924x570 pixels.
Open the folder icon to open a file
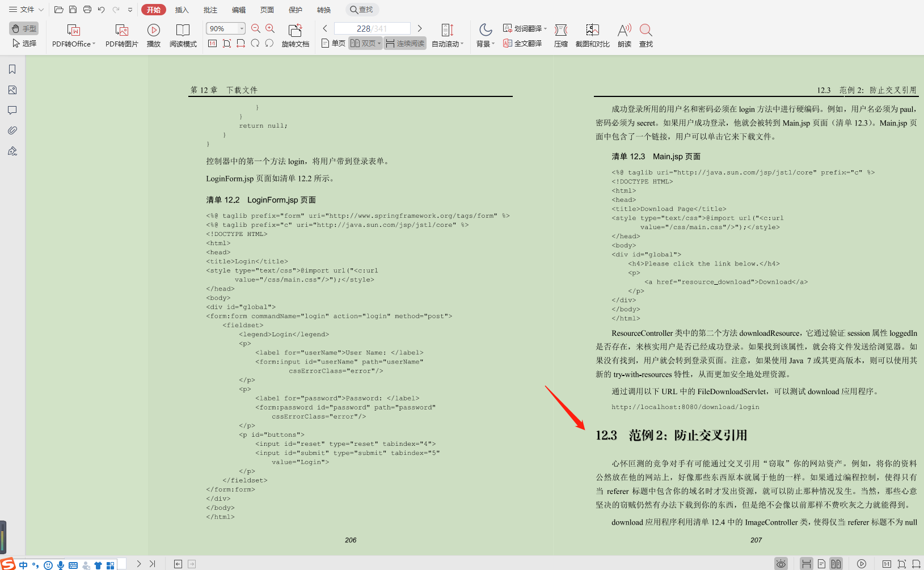58,10
